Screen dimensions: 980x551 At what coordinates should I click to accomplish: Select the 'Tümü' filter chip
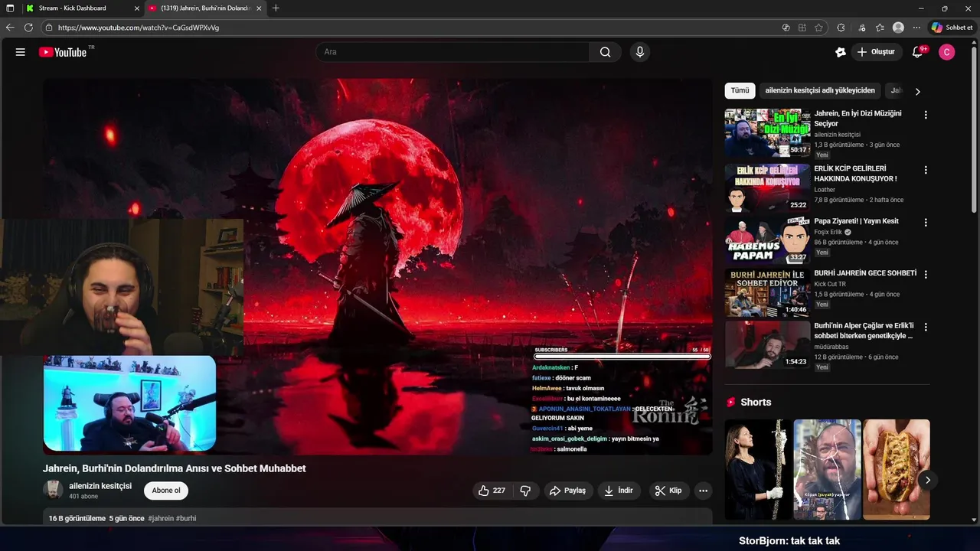pos(740,90)
